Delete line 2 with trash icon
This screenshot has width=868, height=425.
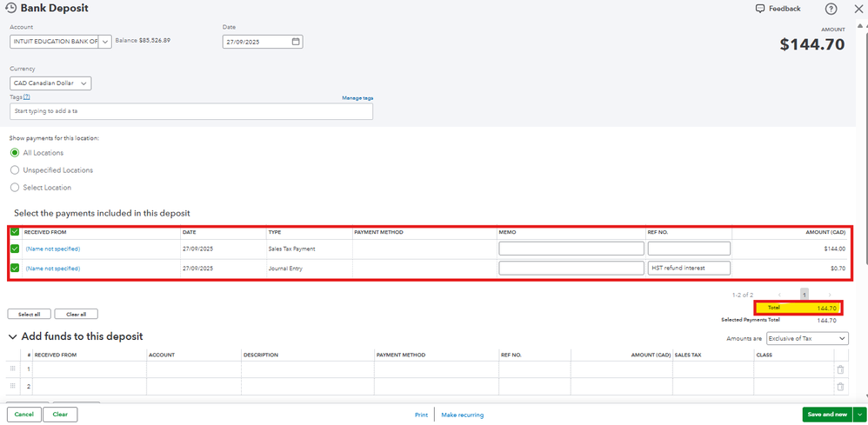point(840,387)
